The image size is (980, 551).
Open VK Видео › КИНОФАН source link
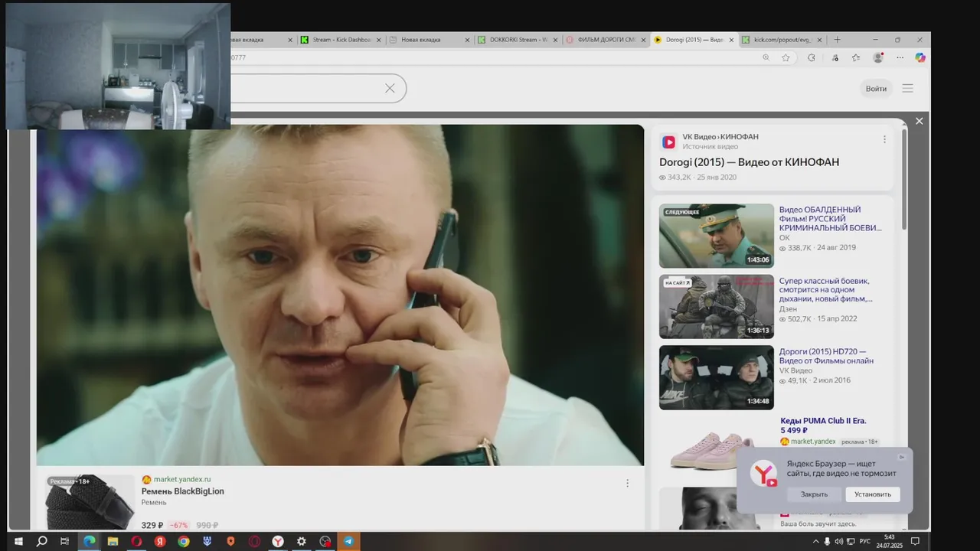click(720, 137)
